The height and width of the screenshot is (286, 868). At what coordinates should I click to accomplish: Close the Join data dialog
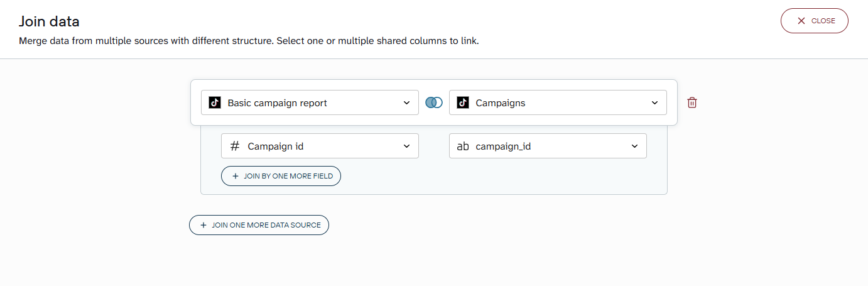(814, 21)
